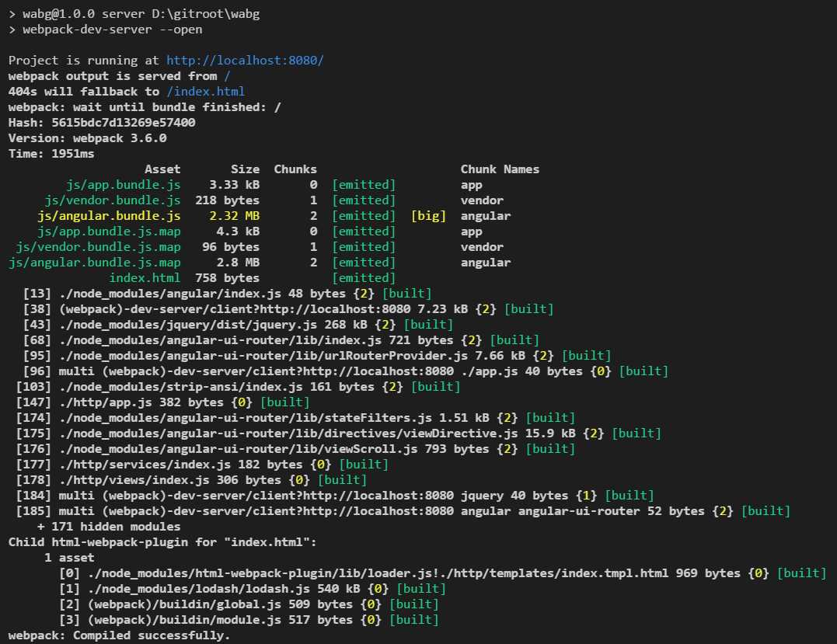
Task: Click the 3.33 kB size value
Action: tap(235, 185)
